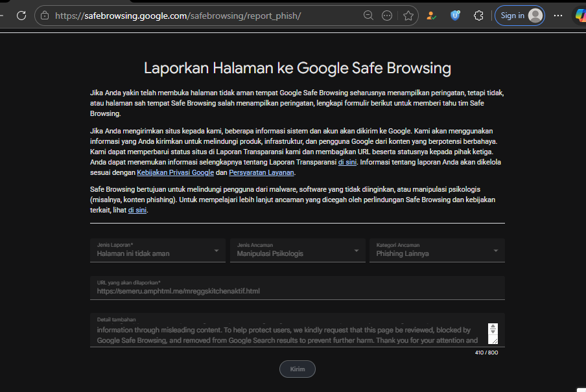Open the Copilot sidebar icon
This screenshot has width=586, height=392.
pyautogui.click(x=580, y=16)
